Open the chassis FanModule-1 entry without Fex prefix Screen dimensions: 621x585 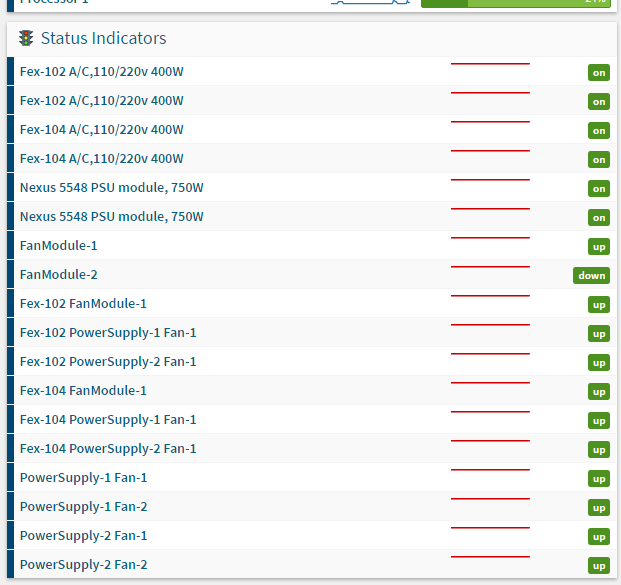point(59,246)
